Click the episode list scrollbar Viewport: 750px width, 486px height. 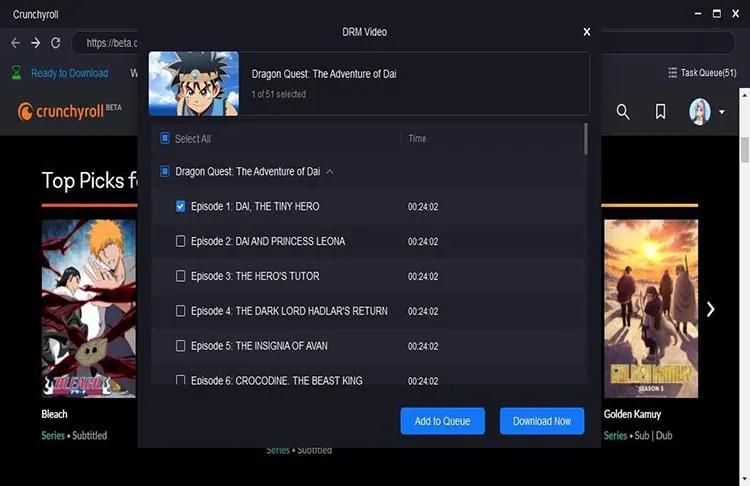click(x=586, y=140)
